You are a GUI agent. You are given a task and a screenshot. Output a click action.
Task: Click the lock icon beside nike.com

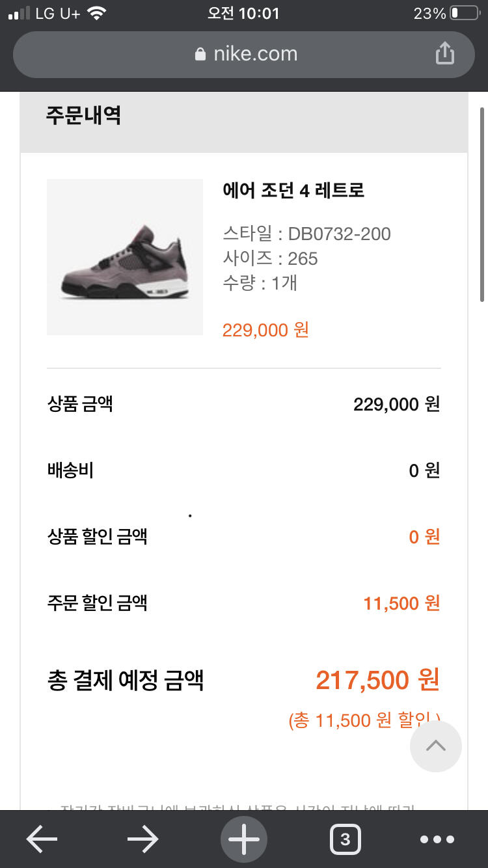coord(200,54)
